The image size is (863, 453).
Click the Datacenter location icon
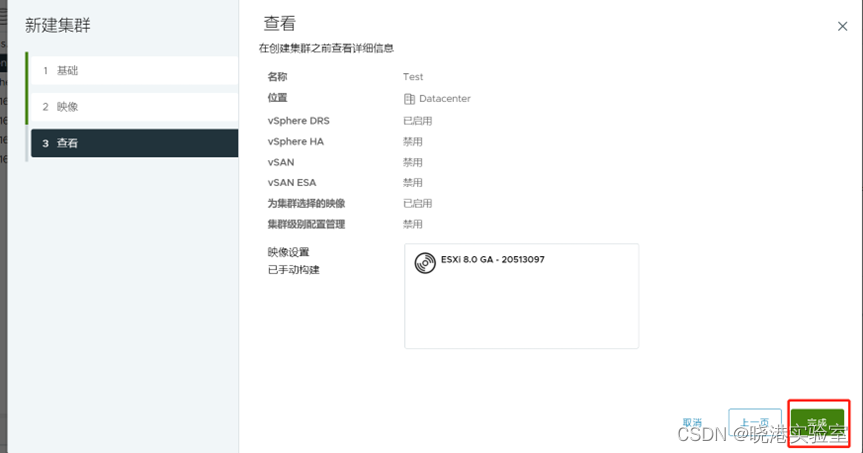coord(409,99)
